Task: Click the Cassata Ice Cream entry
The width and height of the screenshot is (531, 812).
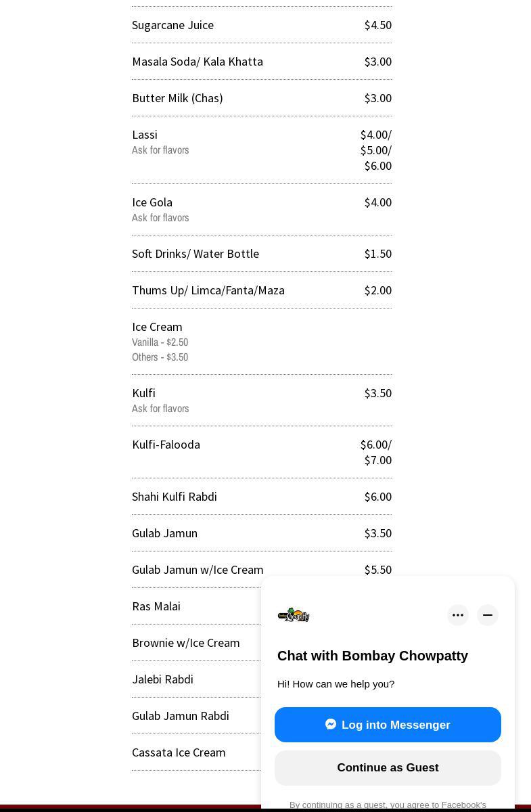Action: tap(179, 752)
